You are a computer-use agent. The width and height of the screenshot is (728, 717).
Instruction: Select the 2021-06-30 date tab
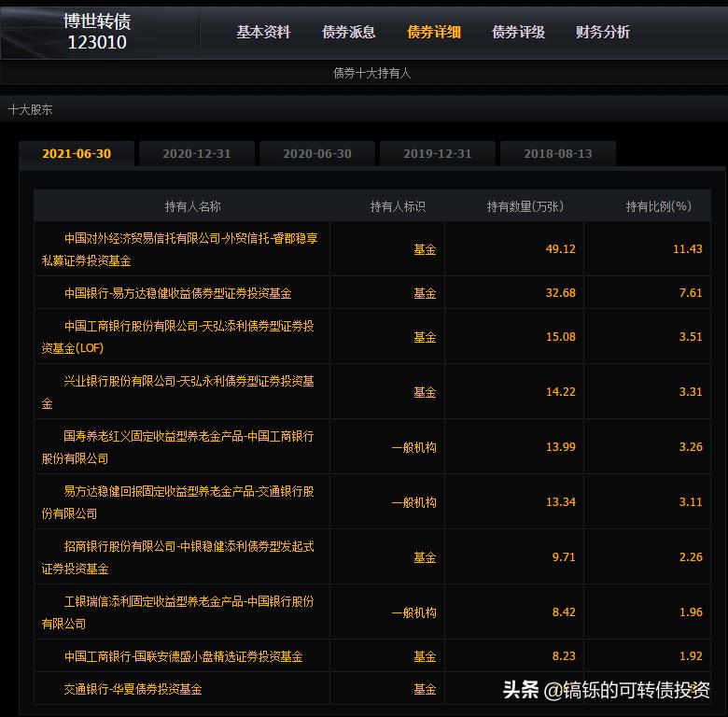coord(77,154)
